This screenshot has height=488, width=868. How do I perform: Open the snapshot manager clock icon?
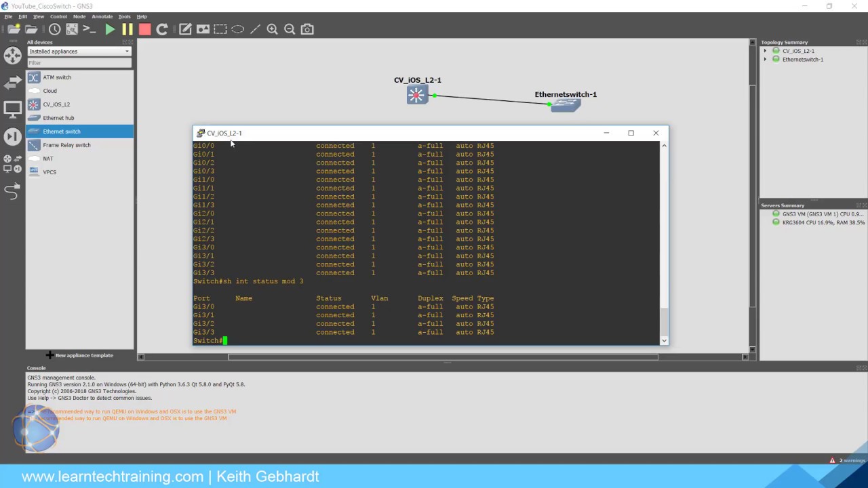(54, 29)
